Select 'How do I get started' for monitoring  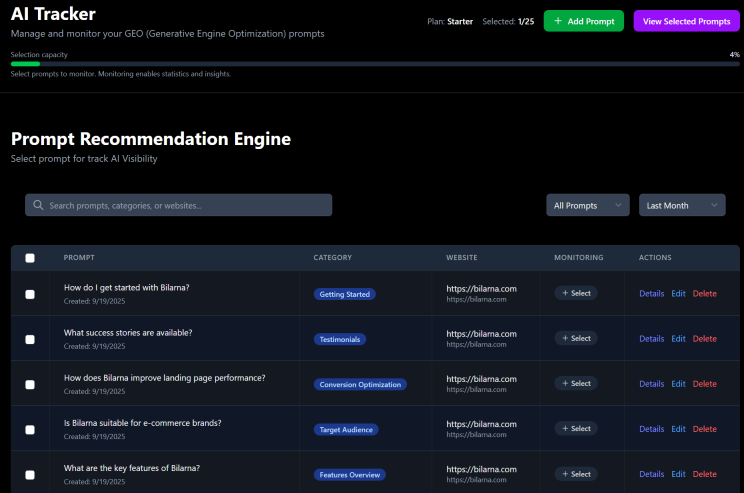[576, 293]
